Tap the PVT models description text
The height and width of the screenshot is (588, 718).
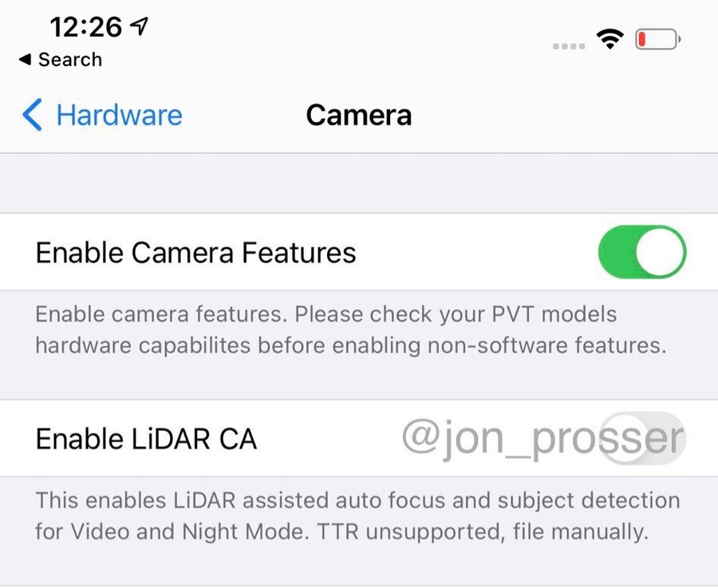(x=326, y=314)
